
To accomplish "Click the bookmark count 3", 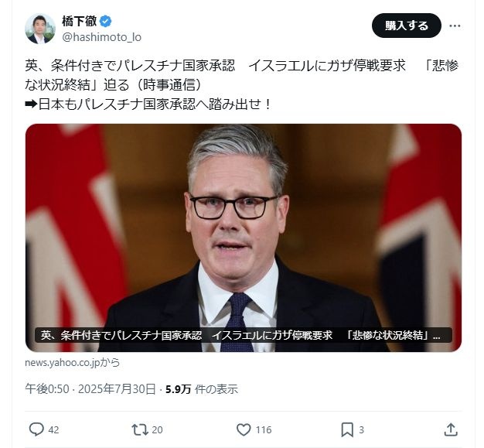I will pyautogui.click(x=362, y=429).
